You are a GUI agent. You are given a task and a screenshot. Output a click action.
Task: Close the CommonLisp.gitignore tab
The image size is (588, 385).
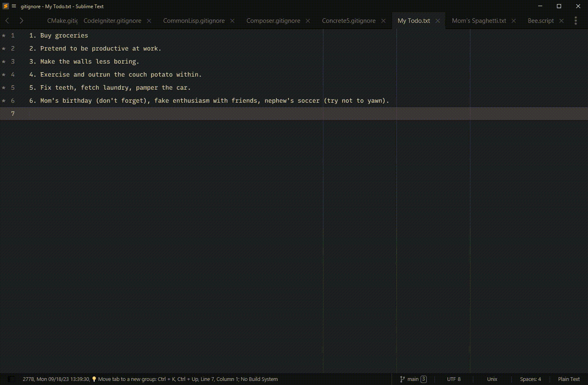pyautogui.click(x=232, y=21)
